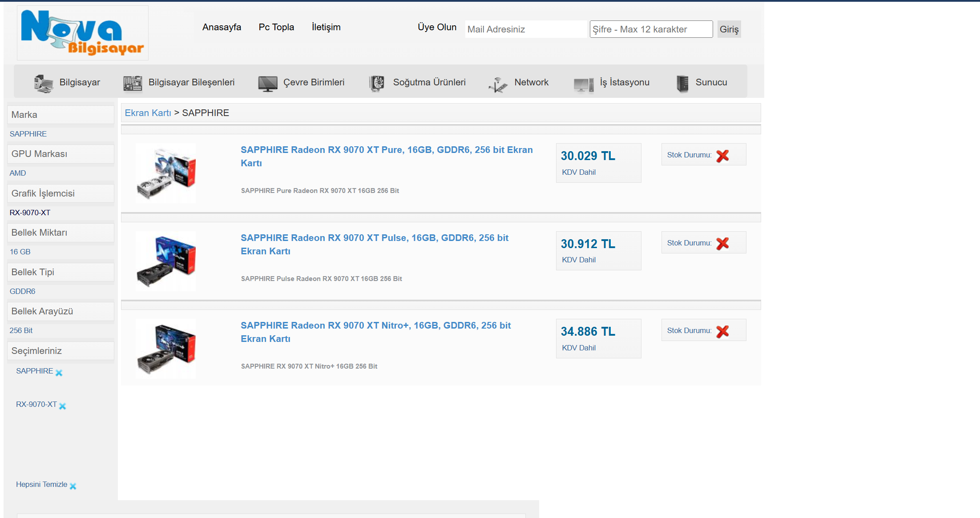
Task: Open the Network category menu
Action: pos(531,82)
